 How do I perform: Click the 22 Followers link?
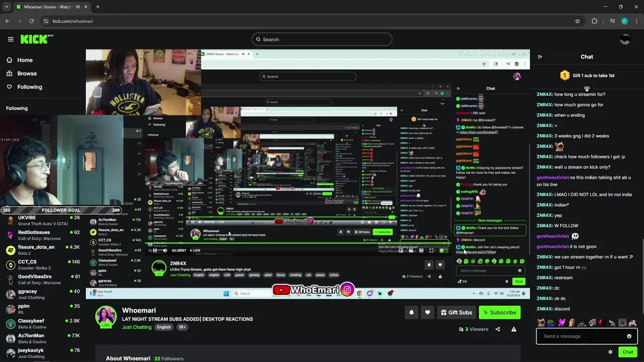[x=169, y=358]
